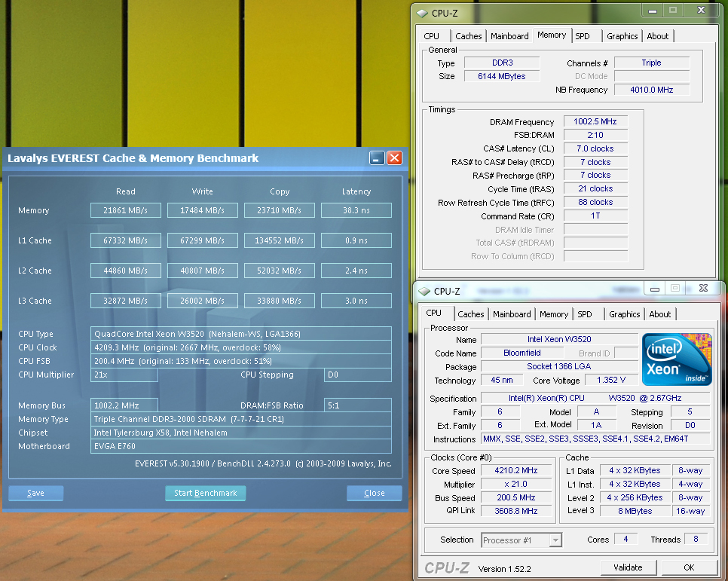728x581 pixels.
Task: Click the Chipset field Intel Tylersburg X58
Action: pos(241,433)
